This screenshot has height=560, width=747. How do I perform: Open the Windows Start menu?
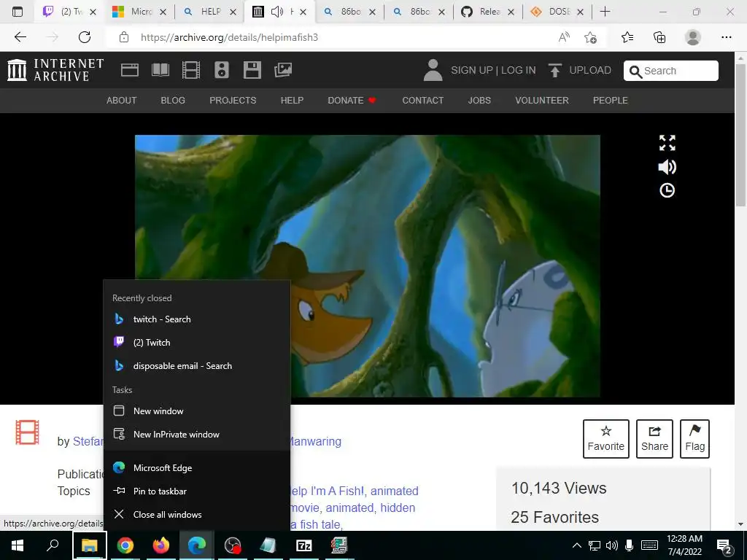(18, 545)
